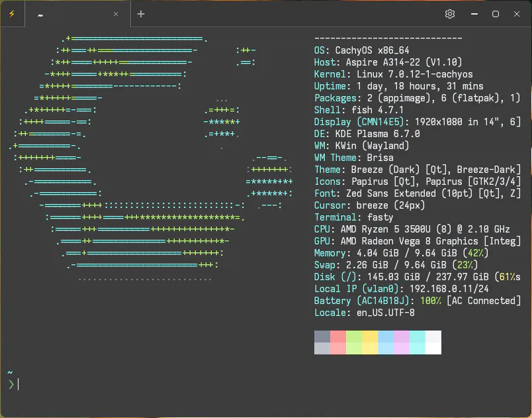The height and width of the screenshot is (418, 532).
Task: Click the Swap: 2.26 GiB line
Action: tap(396, 265)
